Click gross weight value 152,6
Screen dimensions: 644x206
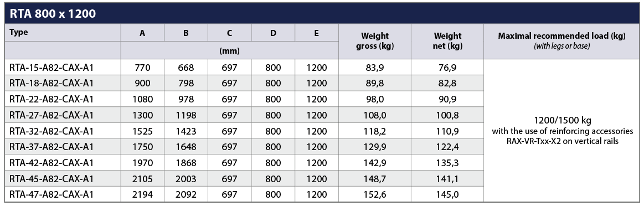pos(375,194)
